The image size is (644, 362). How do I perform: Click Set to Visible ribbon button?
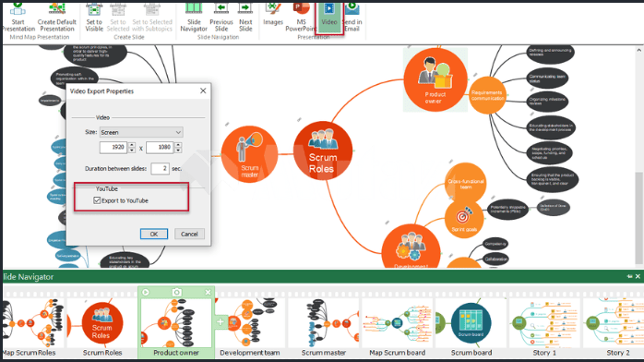point(94,18)
